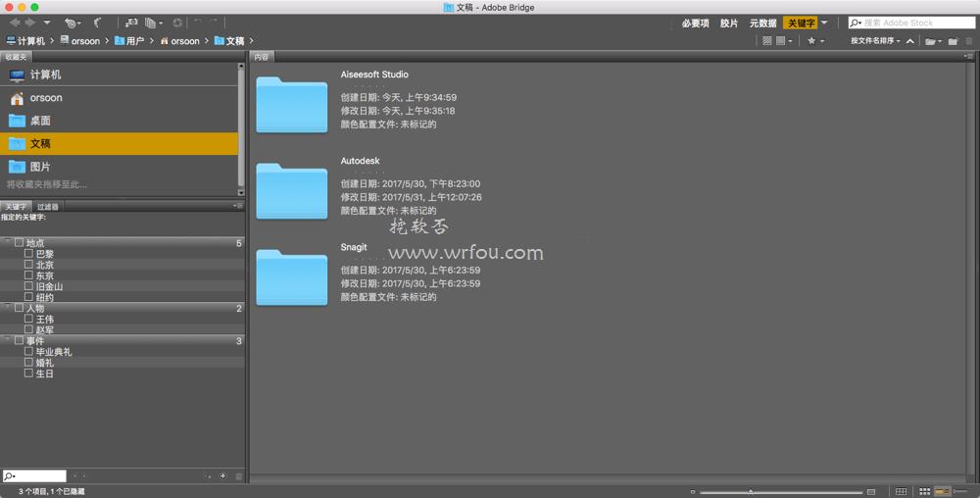Check the 旧金山 keyword

(28, 286)
